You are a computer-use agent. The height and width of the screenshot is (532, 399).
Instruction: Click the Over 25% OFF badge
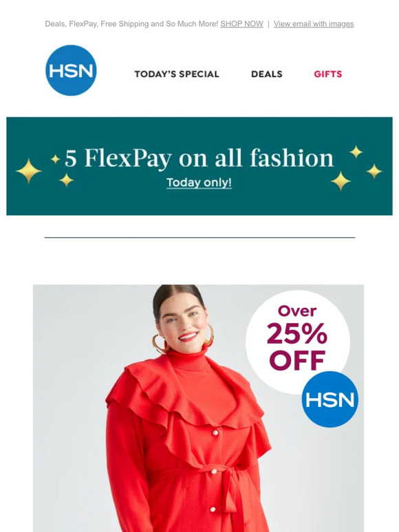point(297,342)
